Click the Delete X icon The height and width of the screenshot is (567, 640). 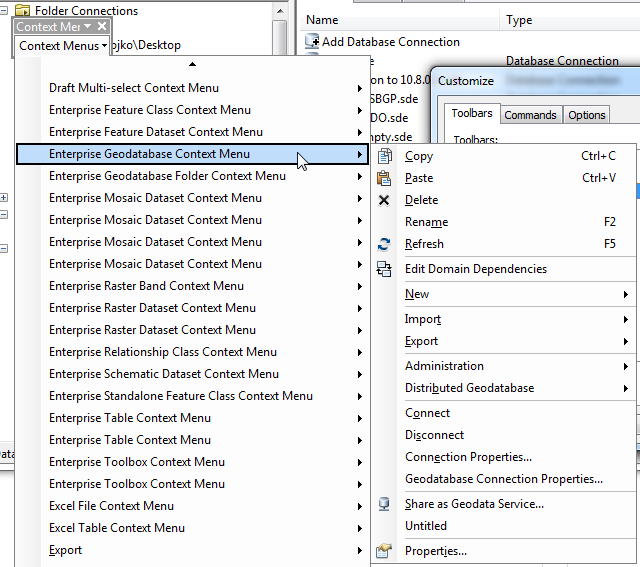384,200
